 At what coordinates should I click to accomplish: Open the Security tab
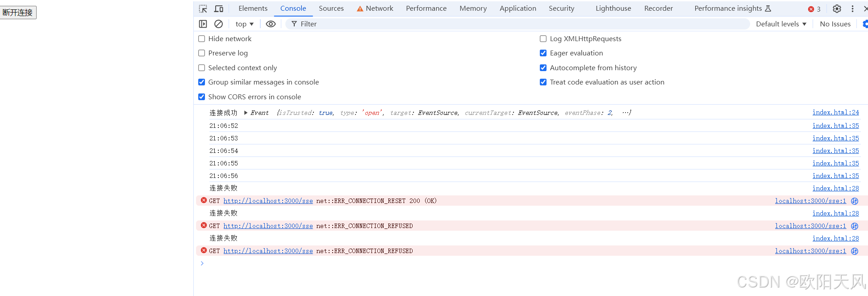click(x=562, y=8)
